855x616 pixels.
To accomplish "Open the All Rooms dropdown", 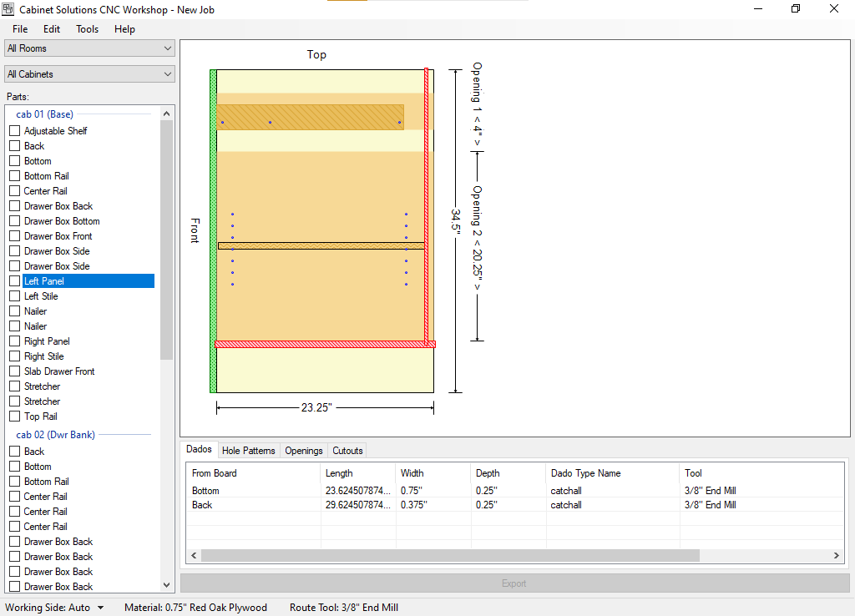I will pyautogui.click(x=89, y=48).
